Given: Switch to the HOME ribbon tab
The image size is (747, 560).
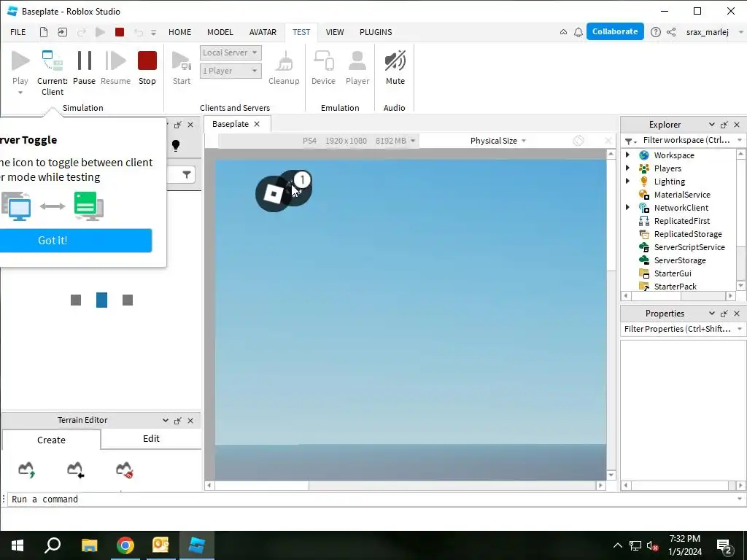Looking at the screenshot, I should [x=179, y=32].
